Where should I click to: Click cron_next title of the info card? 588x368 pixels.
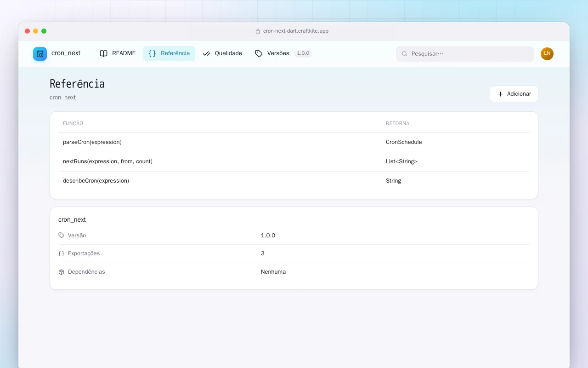pyautogui.click(x=72, y=220)
